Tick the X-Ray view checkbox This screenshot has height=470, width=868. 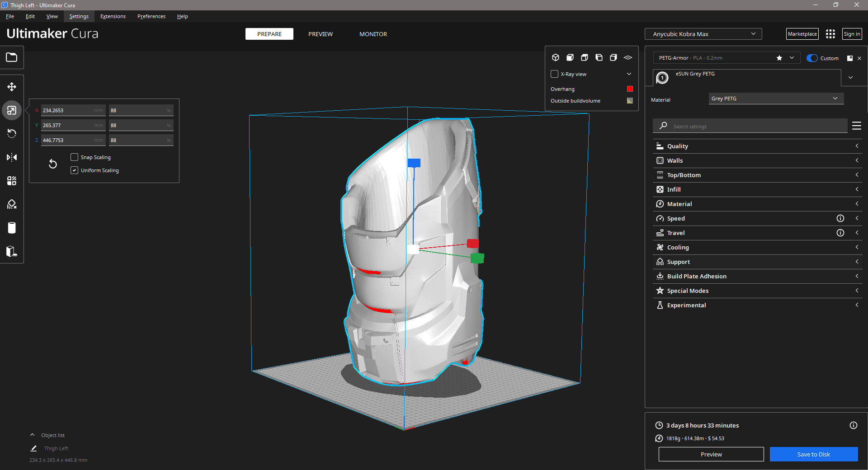pyautogui.click(x=555, y=74)
